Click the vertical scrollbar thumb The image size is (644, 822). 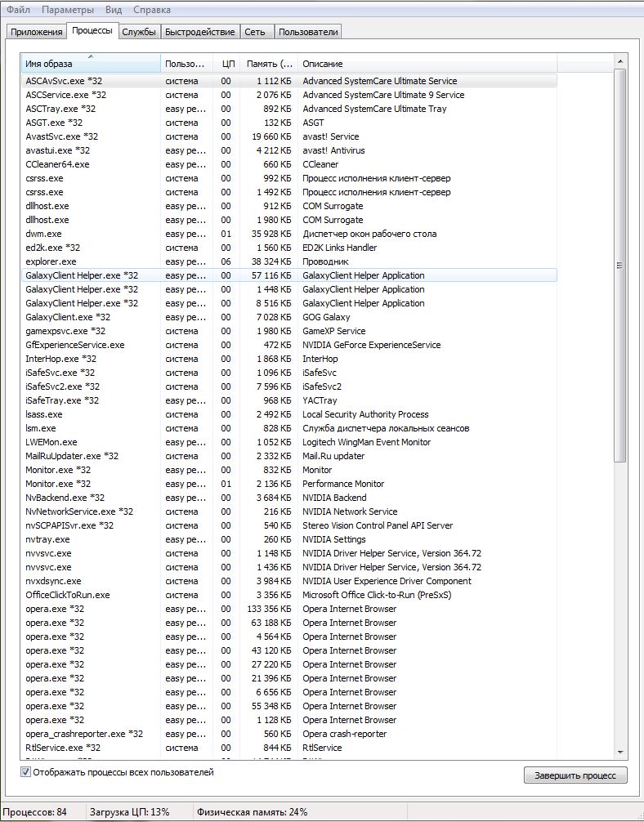tap(620, 266)
